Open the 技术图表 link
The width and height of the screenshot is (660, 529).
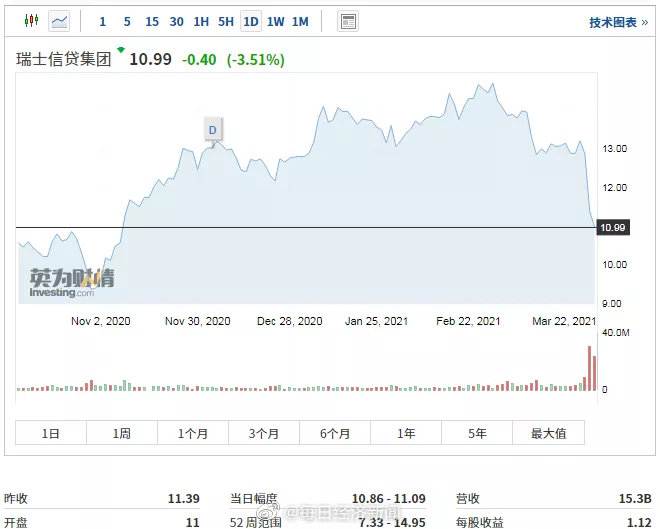(618, 22)
